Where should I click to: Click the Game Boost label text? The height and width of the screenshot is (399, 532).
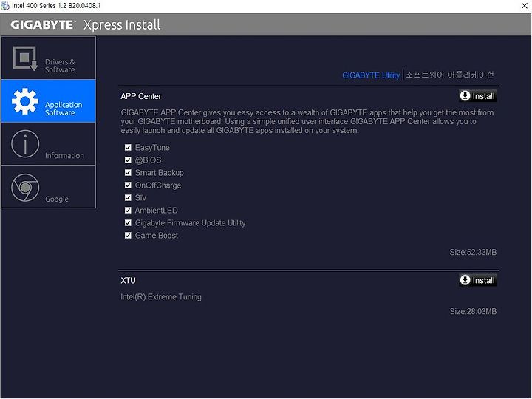[x=157, y=236]
